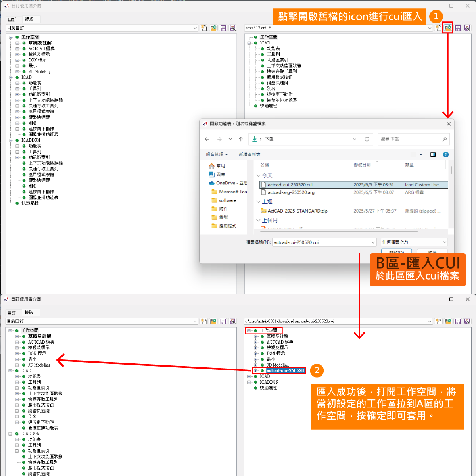Screen dimensions: 476x476
Task: Sort files by the 名稱 column
Action: pyautogui.click(x=265, y=165)
